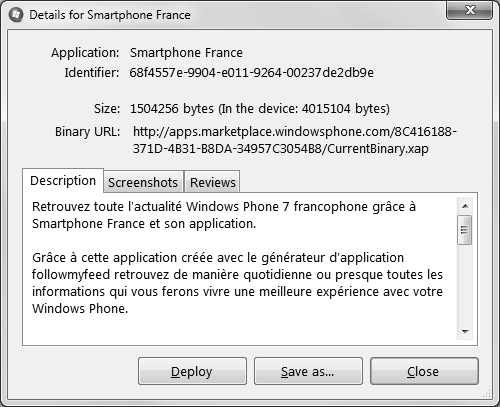This screenshot has width=500, height=407.
Task: Close the dialog with the X button
Action: coord(469,10)
